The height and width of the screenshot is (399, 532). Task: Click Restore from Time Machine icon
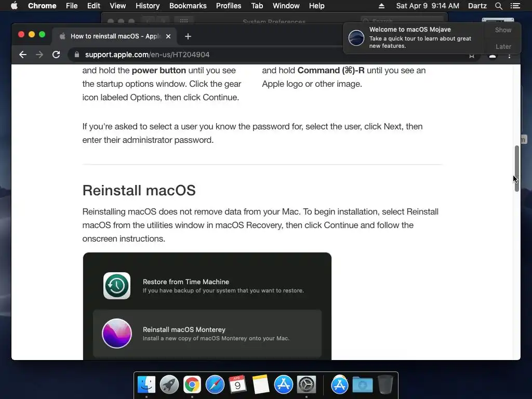pos(117,286)
